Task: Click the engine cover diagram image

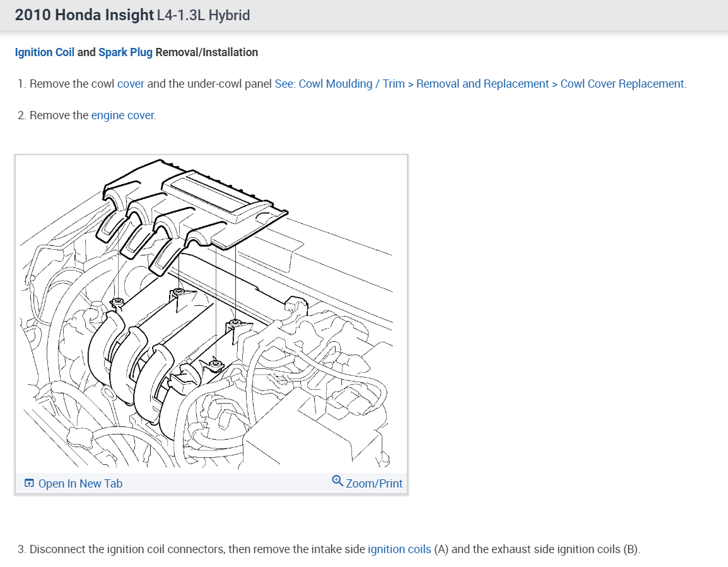Action: point(211,314)
